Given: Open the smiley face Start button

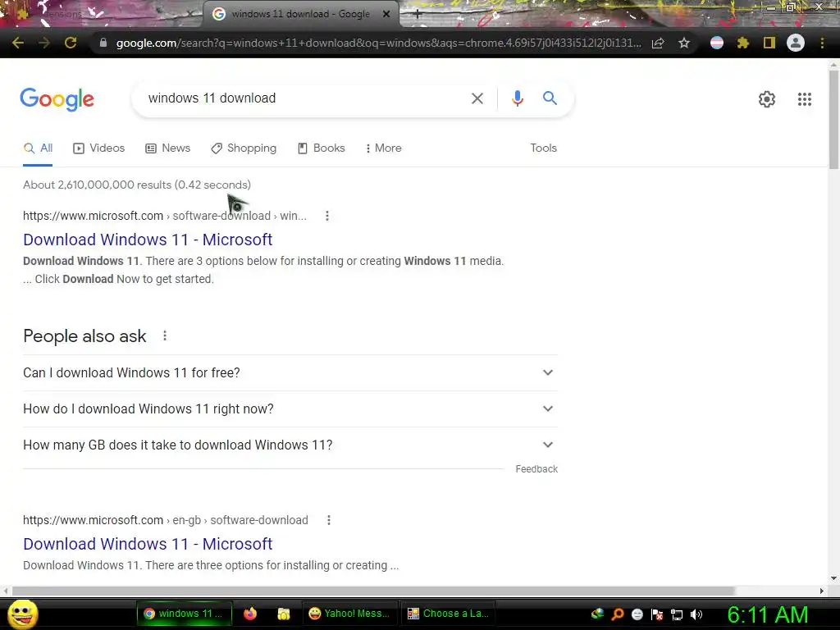Looking at the screenshot, I should [x=22, y=614].
